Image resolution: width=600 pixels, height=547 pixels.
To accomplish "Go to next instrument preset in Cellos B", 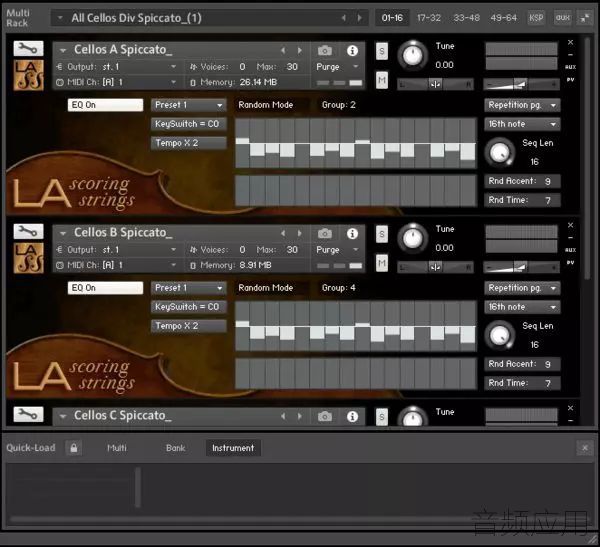I will [300, 233].
